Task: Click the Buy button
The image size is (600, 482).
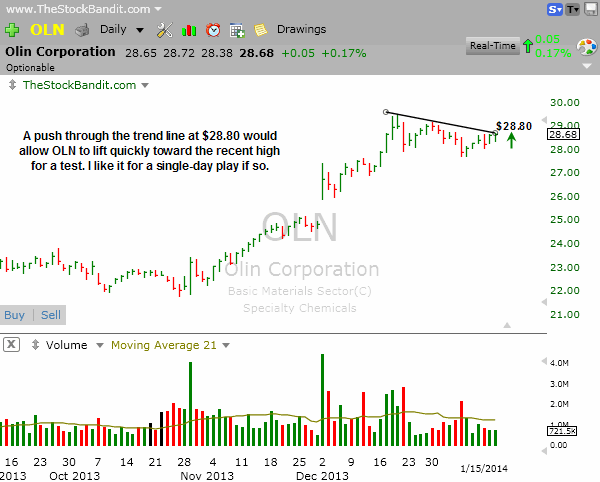Action: 15,315
